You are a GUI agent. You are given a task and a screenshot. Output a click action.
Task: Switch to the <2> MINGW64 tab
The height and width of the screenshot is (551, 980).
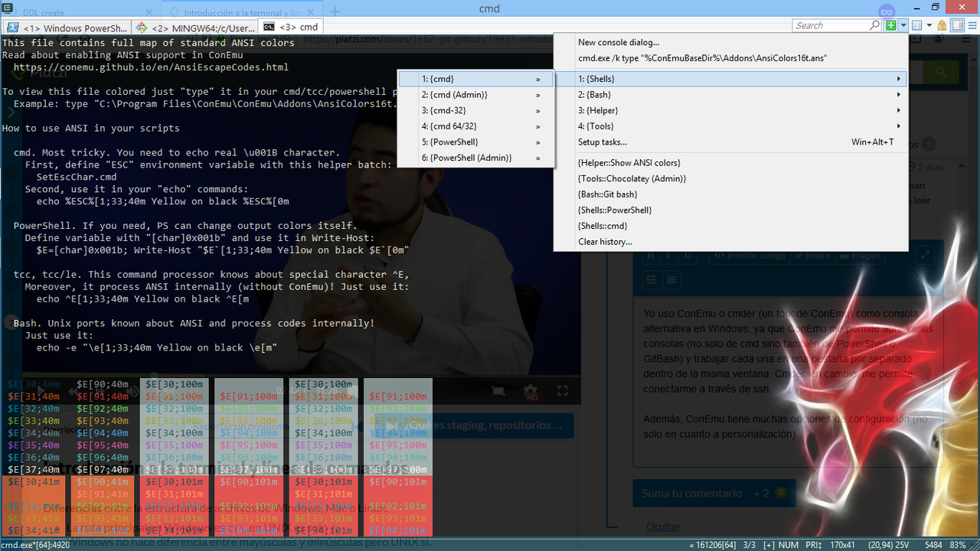click(195, 27)
